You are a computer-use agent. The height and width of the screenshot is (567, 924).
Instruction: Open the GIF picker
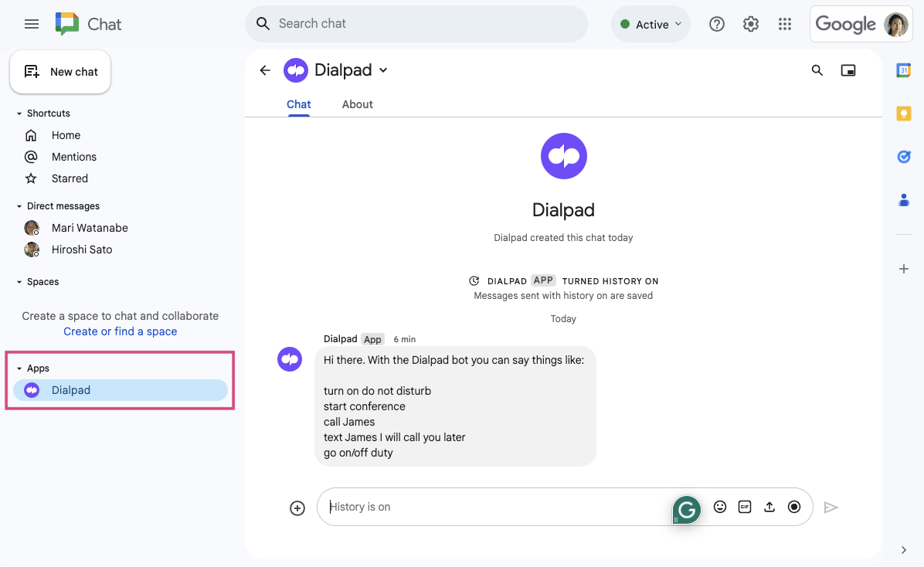(x=745, y=507)
